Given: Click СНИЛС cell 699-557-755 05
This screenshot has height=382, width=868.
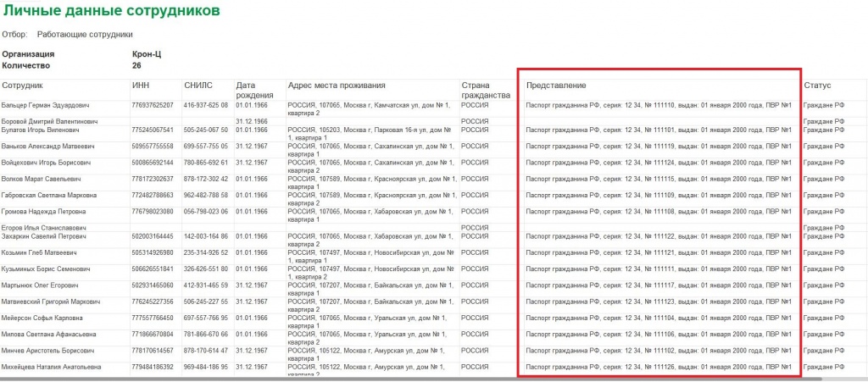Looking at the screenshot, I should coord(205,147).
